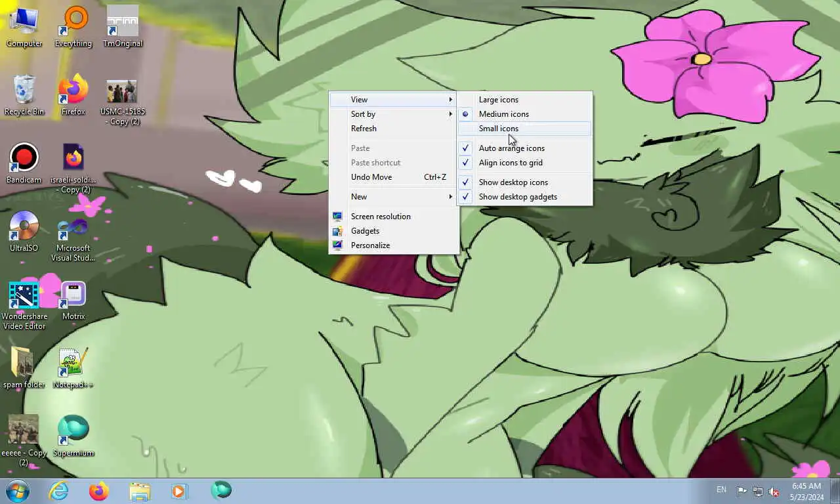Launch Supermium from the taskbar

click(221, 491)
